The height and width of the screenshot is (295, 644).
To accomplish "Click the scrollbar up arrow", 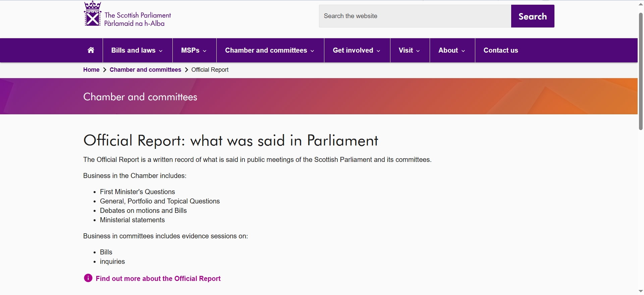I will coord(641,4).
